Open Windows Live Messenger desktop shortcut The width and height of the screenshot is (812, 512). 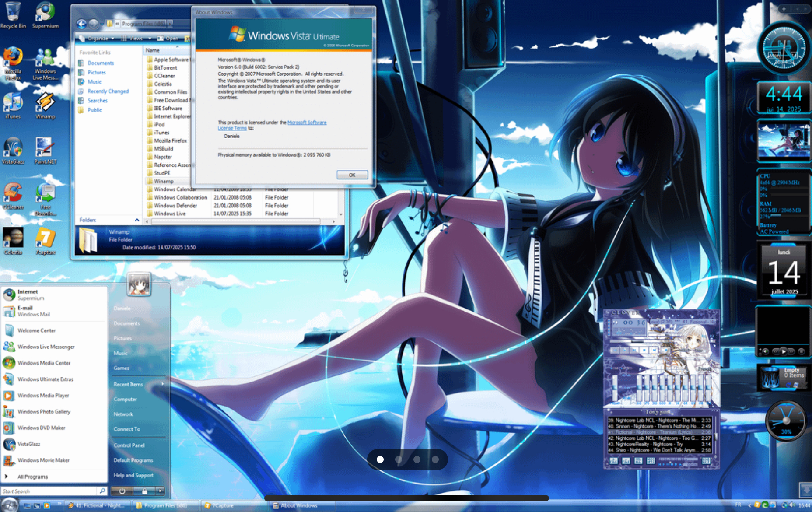pyautogui.click(x=45, y=63)
